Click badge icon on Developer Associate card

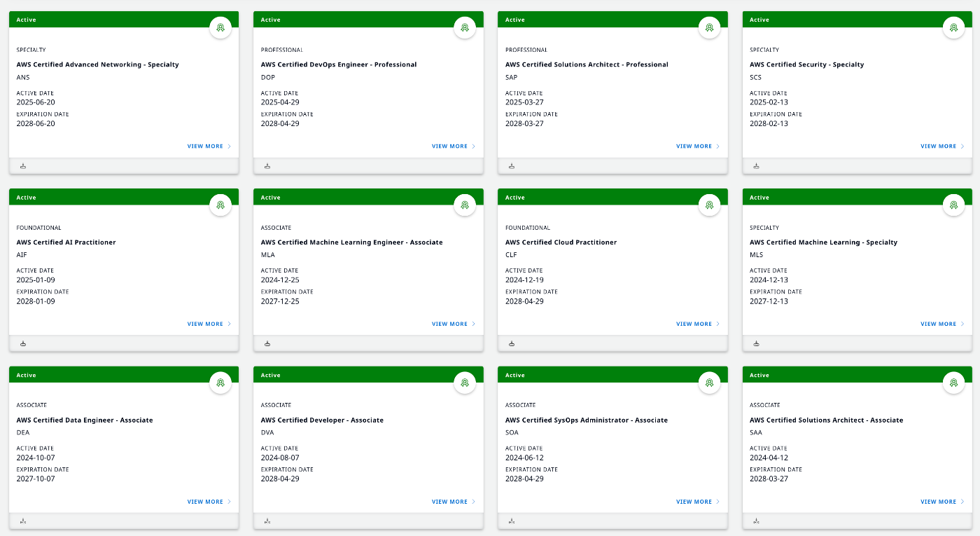[x=465, y=383]
